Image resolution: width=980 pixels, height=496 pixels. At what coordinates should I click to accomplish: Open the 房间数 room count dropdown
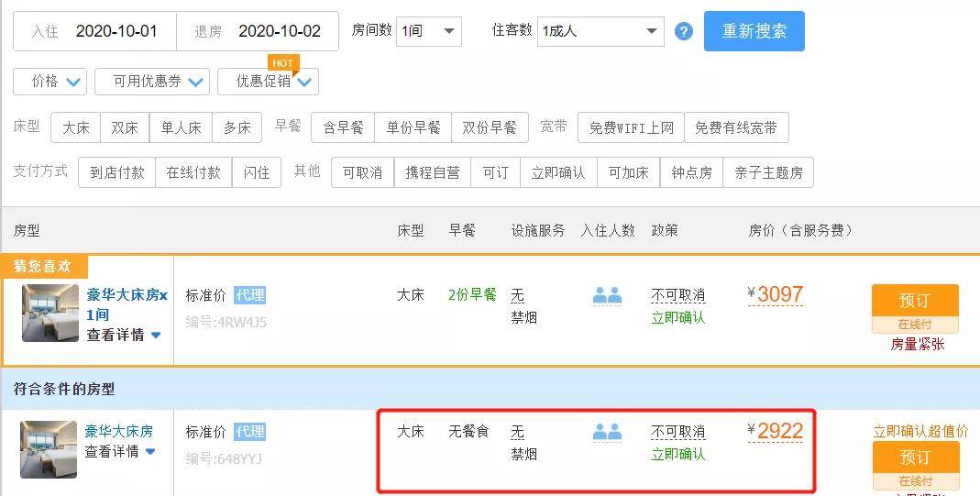point(428,31)
